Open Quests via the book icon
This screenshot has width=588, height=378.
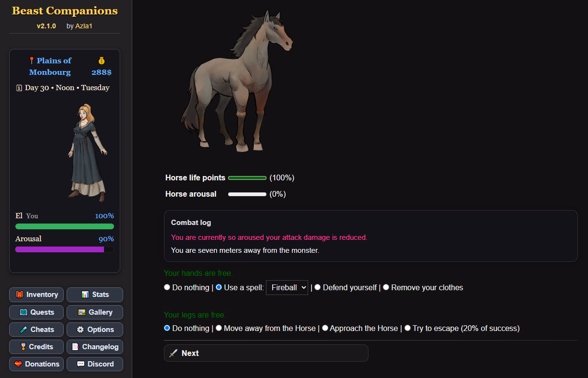23,312
